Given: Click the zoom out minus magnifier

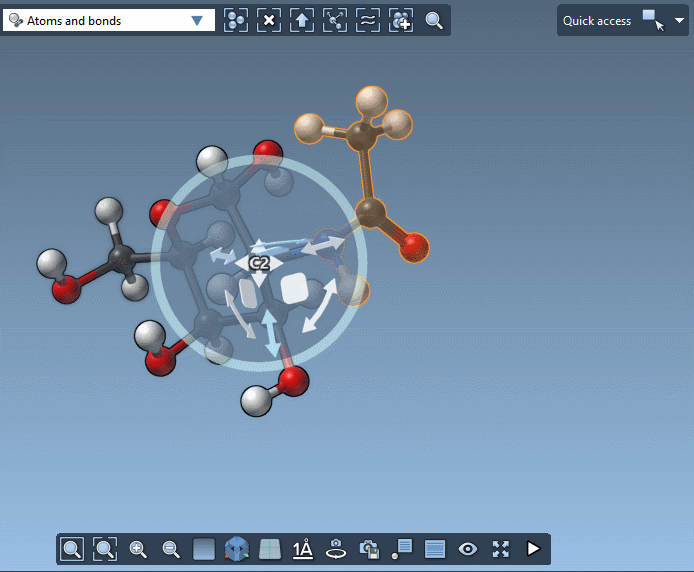Looking at the screenshot, I should [171, 548].
